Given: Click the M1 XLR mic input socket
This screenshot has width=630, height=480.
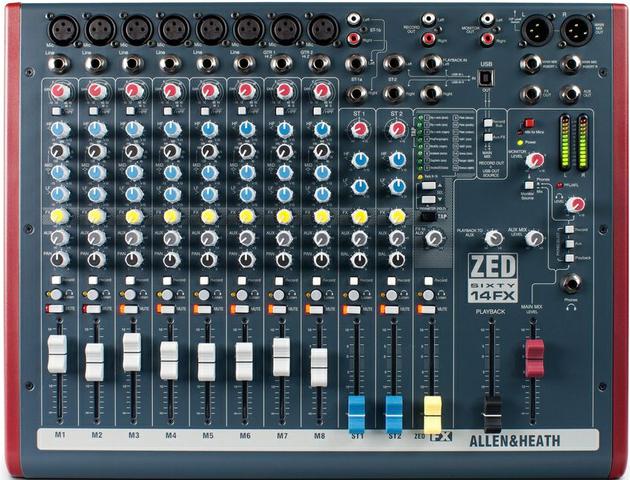Looking at the screenshot, I should (62, 29).
